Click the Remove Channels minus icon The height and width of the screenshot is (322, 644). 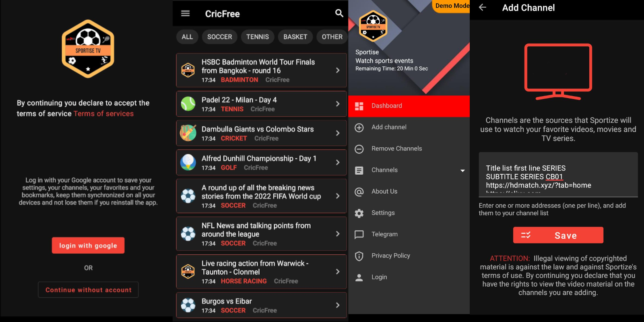[359, 149]
